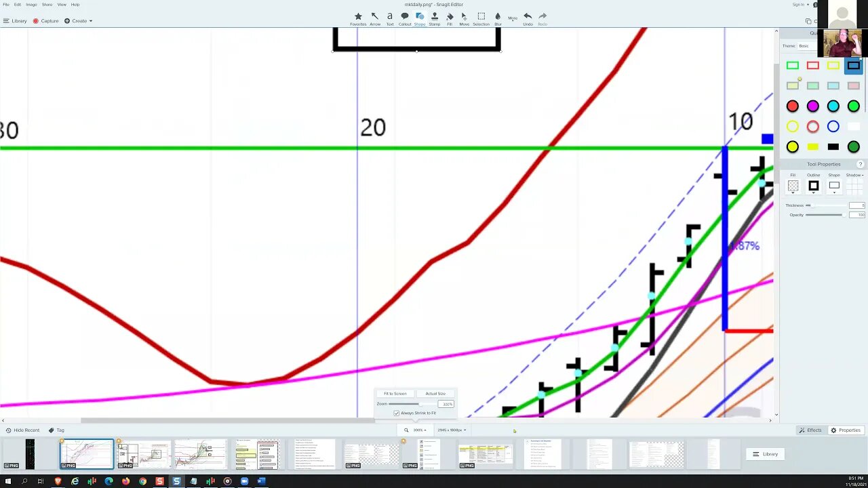Open the Outline color dropdown
The image size is (868, 488).
[813, 186]
